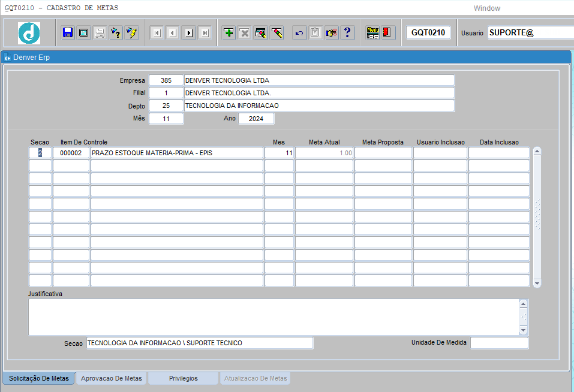
Task: Insert new record with green plus icon
Action: pyautogui.click(x=229, y=33)
